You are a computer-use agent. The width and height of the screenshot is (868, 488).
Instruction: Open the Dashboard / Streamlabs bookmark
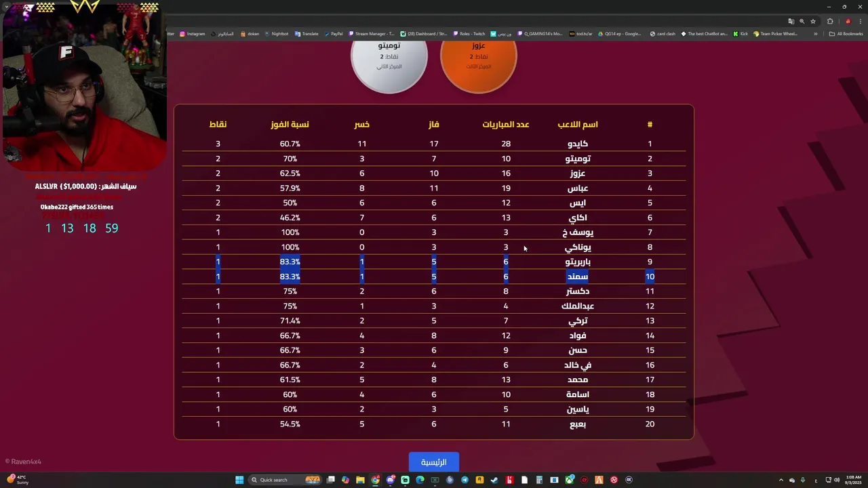pyautogui.click(x=424, y=34)
